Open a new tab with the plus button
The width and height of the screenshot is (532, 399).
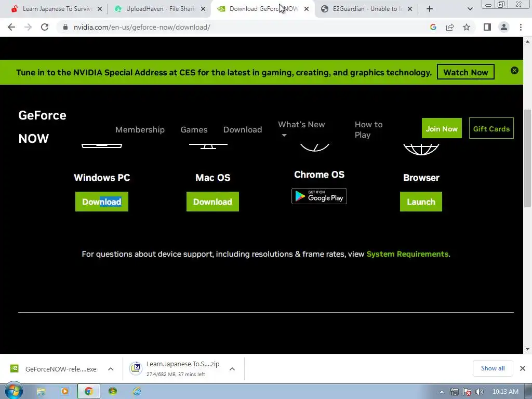(430, 9)
